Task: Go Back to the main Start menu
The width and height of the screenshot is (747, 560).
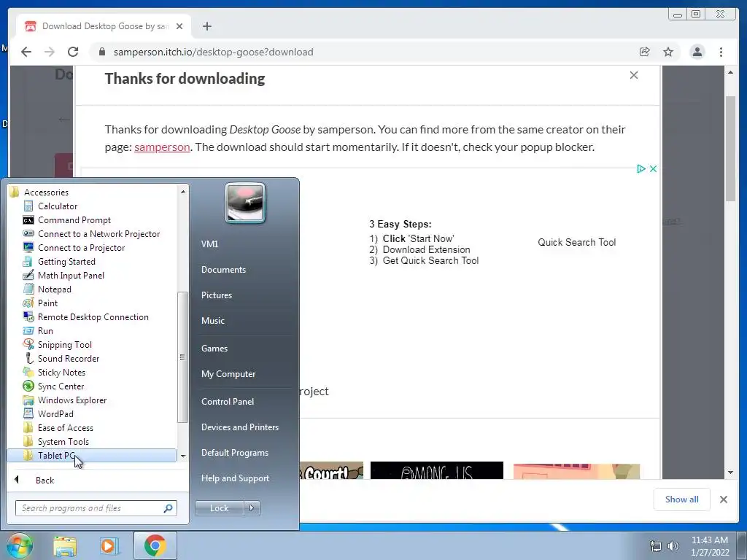Action: (x=44, y=480)
